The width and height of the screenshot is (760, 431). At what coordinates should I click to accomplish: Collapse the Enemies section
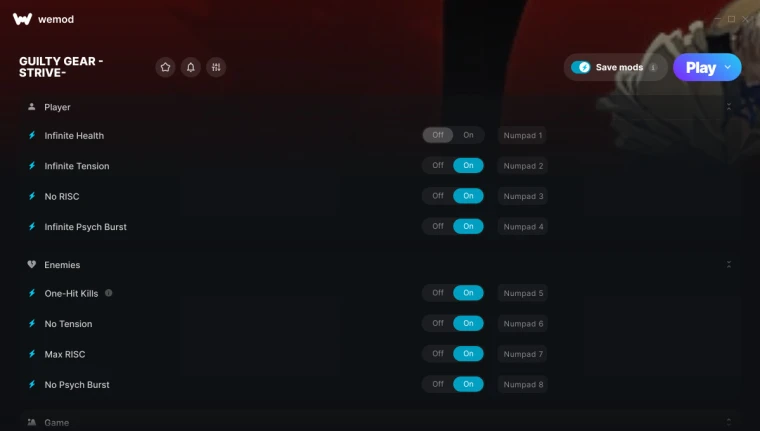[x=728, y=264]
